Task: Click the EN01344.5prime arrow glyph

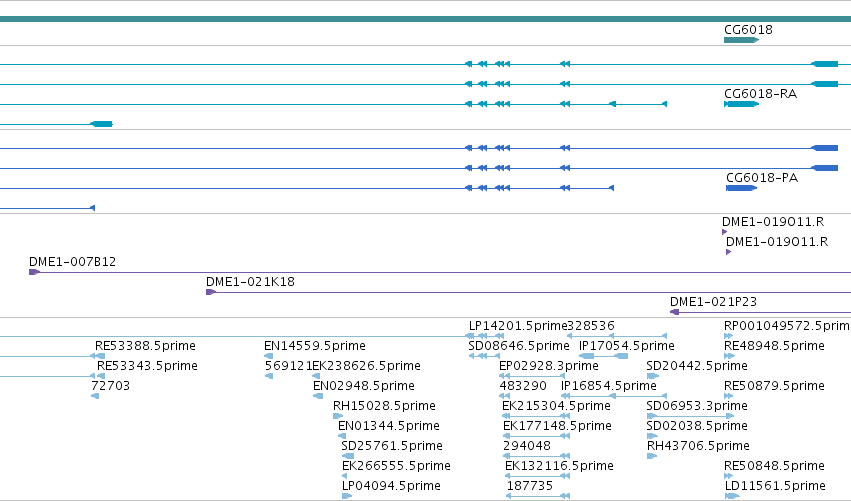Action: point(342,436)
